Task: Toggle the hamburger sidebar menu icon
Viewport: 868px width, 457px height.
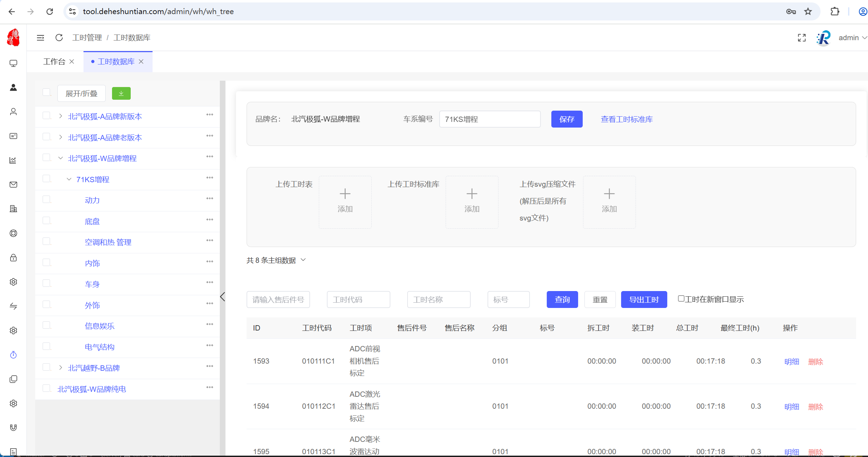Action: [41, 37]
